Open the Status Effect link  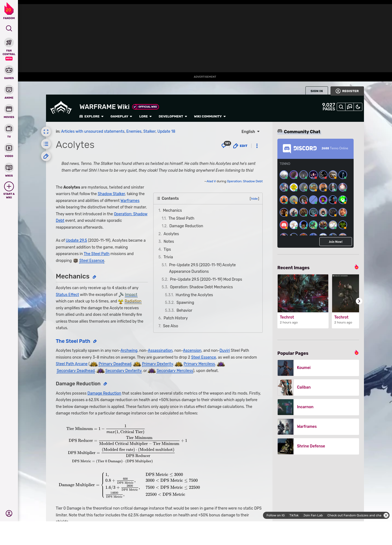(x=67, y=295)
